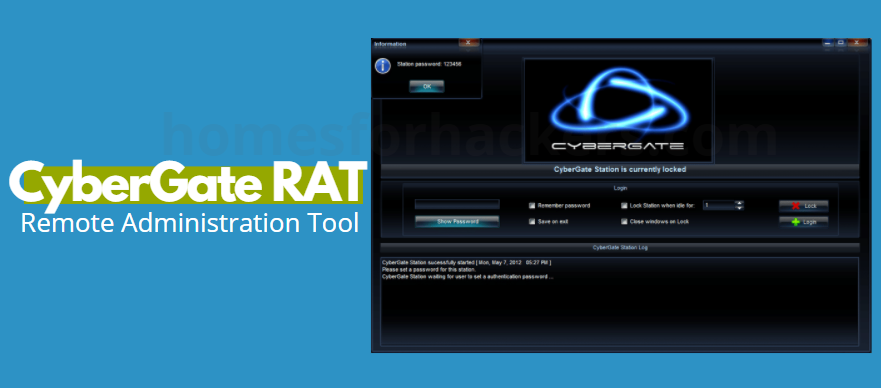
Task: Toggle Close windows on Lock checkbox
Action: pos(624,222)
